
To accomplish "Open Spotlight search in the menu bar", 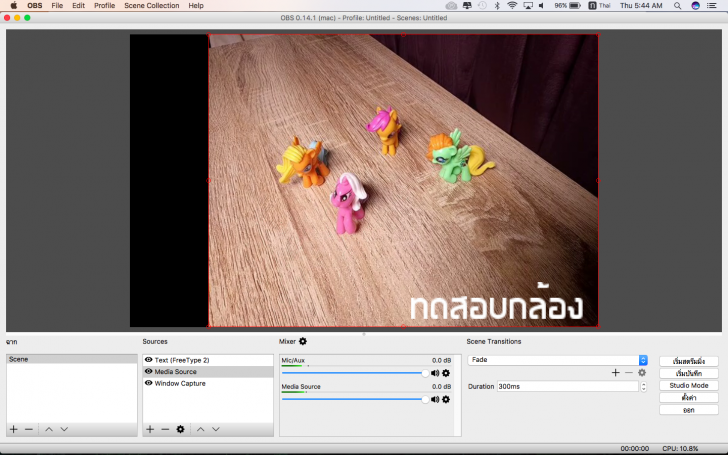I will point(677,6).
